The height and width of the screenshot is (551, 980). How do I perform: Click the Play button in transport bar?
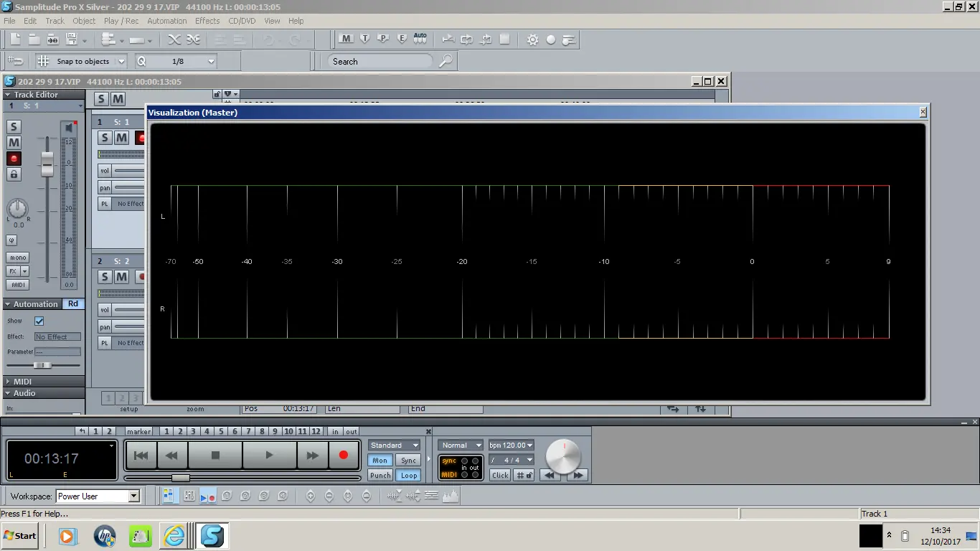coord(269,455)
